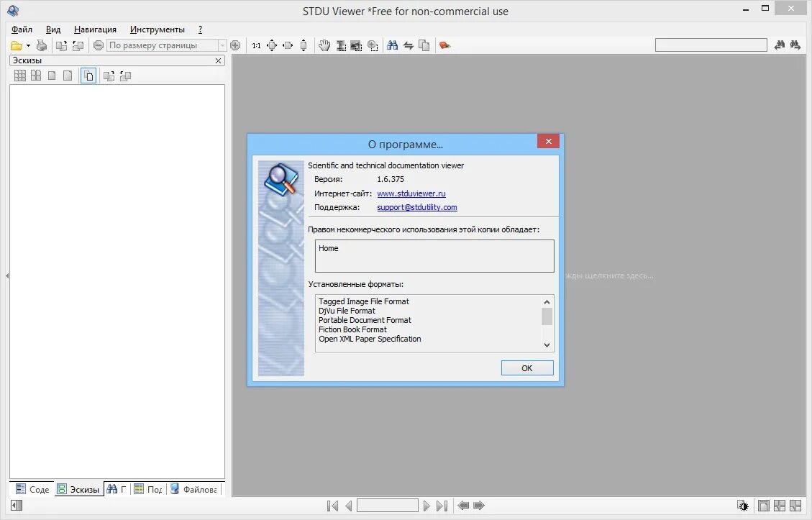812x520 pixels.
Task: Select the rightmost page layout icon in status bar
Action: coord(795,506)
